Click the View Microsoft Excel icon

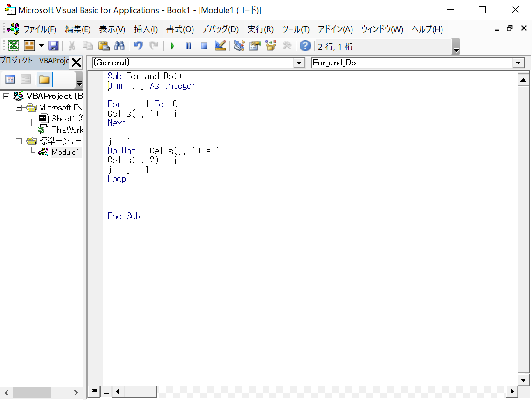coord(13,45)
